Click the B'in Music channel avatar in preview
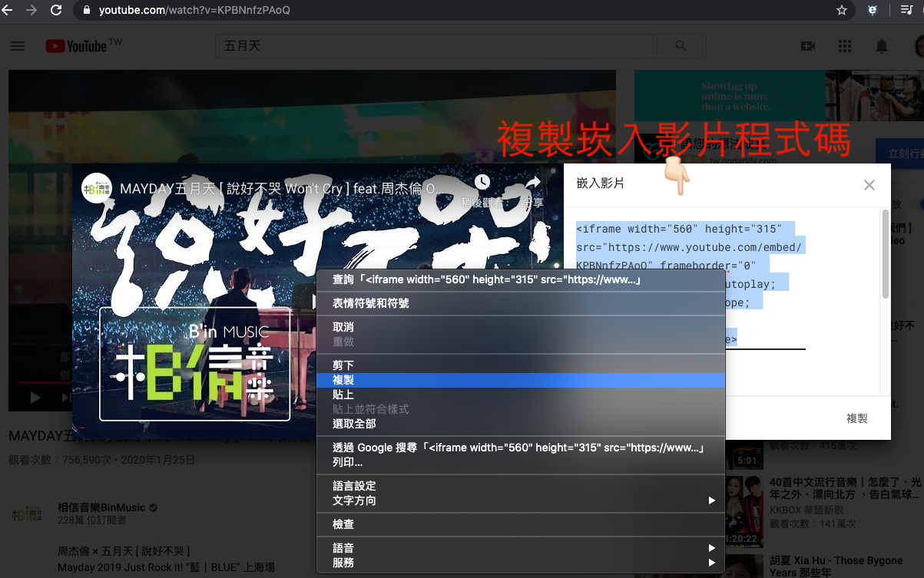The height and width of the screenshot is (578, 924). pyautogui.click(x=97, y=187)
